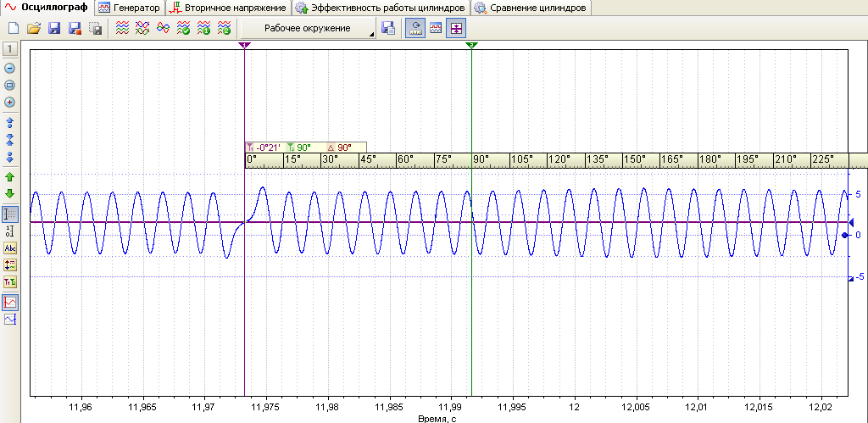Switch to the Осциллограф tab
This screenshot has height=423, width=868.
pyautogui.click(x=47, y=8)
